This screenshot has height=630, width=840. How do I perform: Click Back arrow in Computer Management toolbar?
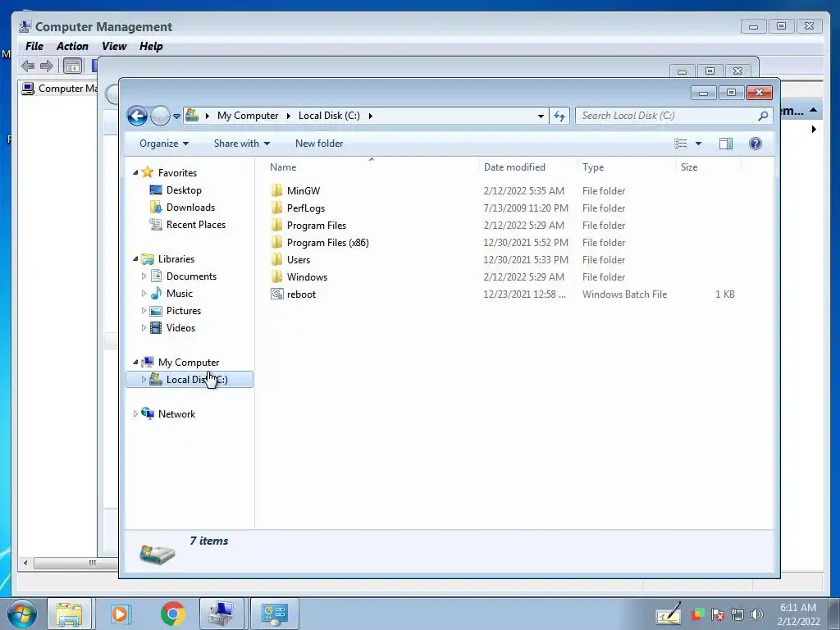click(28, 66)
